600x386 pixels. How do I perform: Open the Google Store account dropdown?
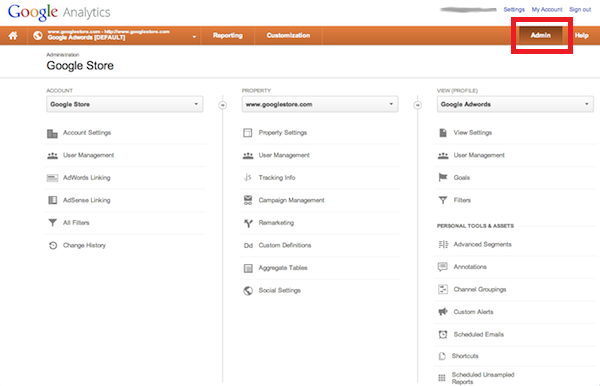point(125,104)
